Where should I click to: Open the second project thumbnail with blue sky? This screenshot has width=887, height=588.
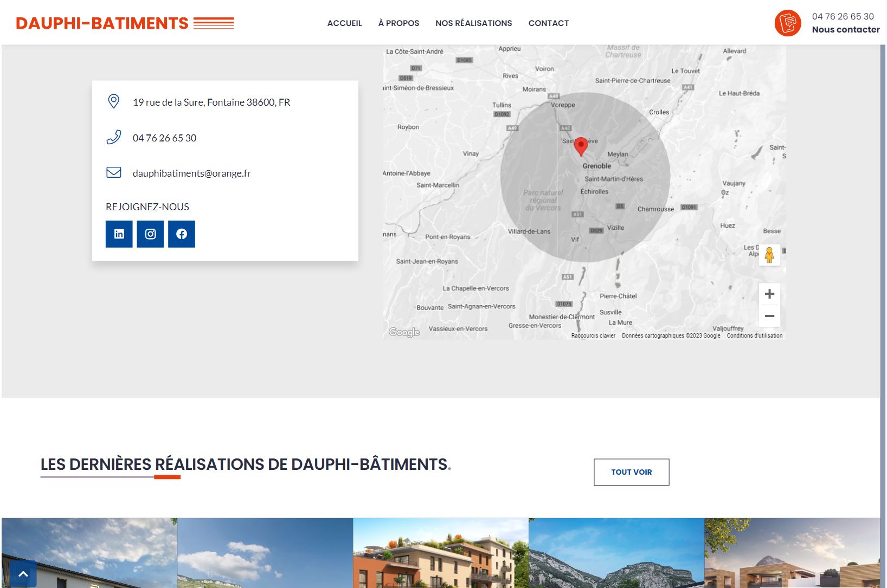point(265,553)
